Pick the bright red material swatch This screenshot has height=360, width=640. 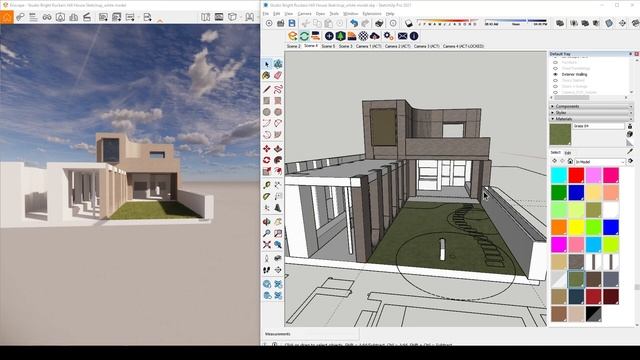pos(576,176)
